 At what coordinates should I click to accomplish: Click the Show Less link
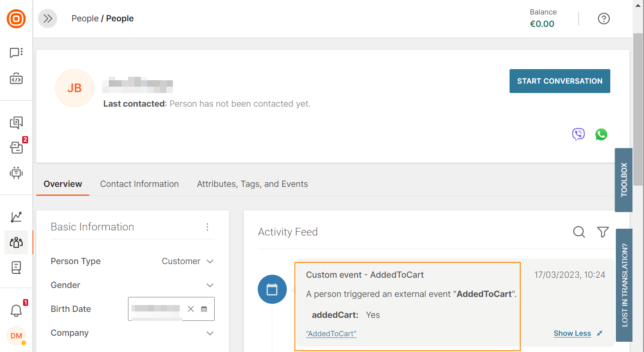pos(572,333)
